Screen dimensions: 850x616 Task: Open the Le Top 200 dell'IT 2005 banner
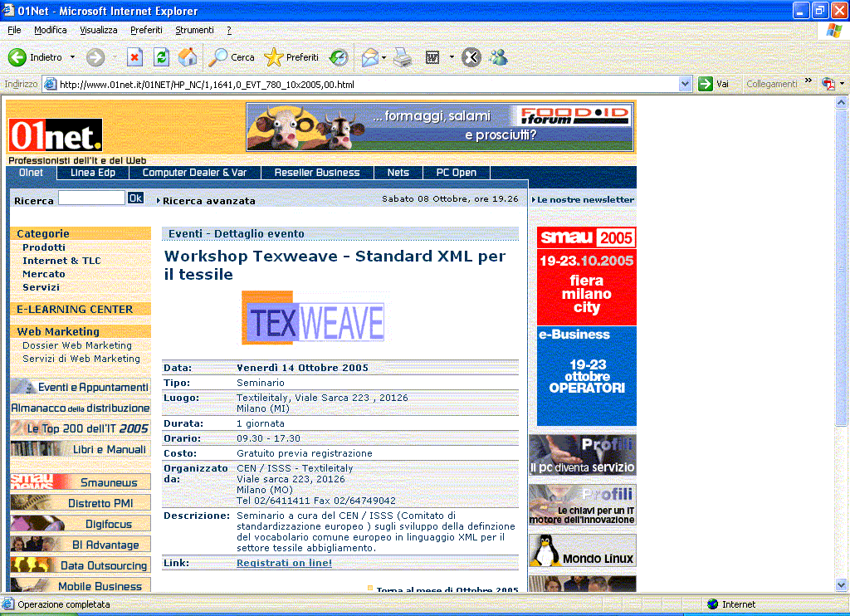tap(81, 428)
